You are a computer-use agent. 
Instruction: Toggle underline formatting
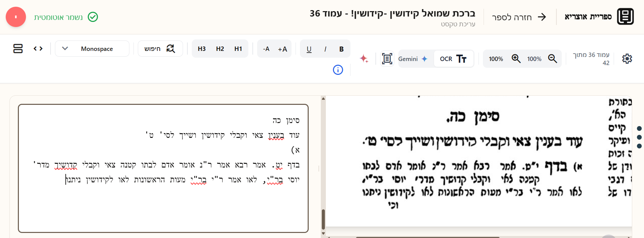click(x=309, y=49)
